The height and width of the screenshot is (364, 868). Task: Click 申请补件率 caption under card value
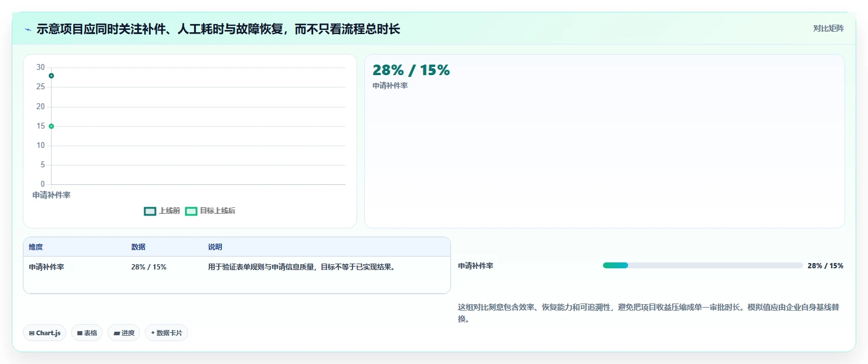click(390, 86)
